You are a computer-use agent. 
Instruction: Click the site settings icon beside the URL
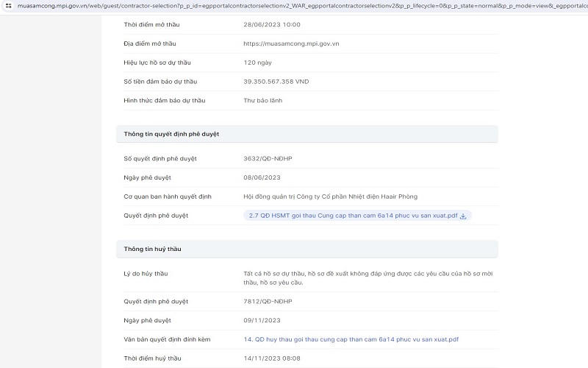(x=7, y=5)
